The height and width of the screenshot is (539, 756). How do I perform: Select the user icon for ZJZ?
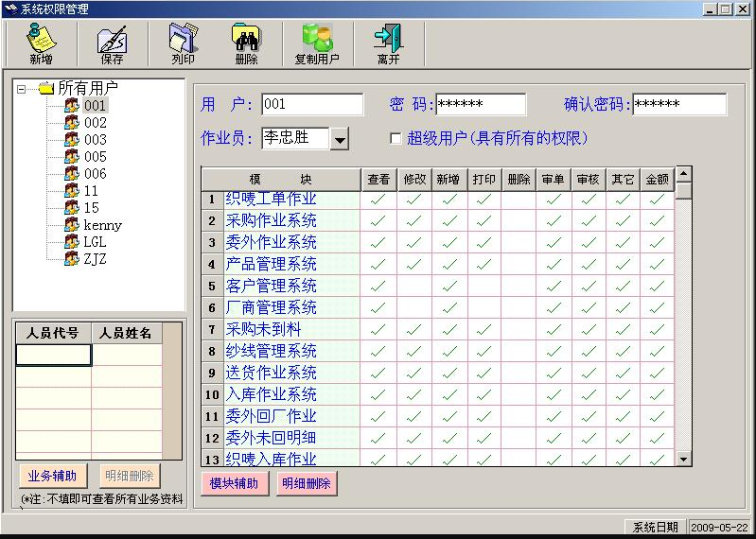coord(71,259)
